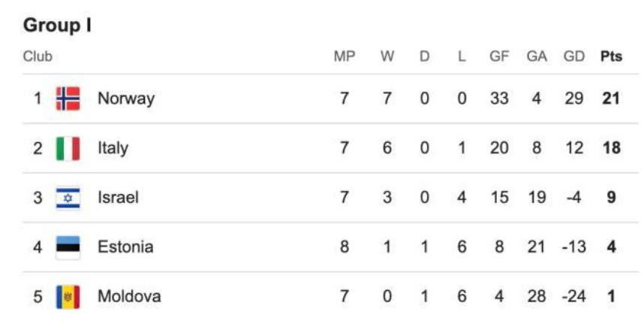Click the Estonia flag icon
Screen dimensions: 644x336
pyautogui.click(x=68, y=247)
